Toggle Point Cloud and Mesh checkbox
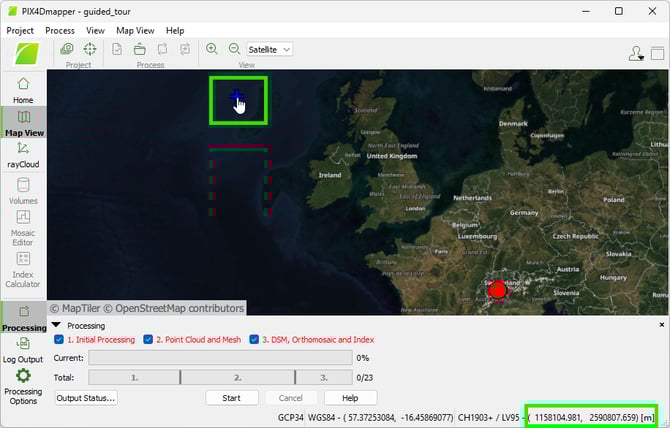This screenshot has width=670, height=428. click(x=148, y=340)
